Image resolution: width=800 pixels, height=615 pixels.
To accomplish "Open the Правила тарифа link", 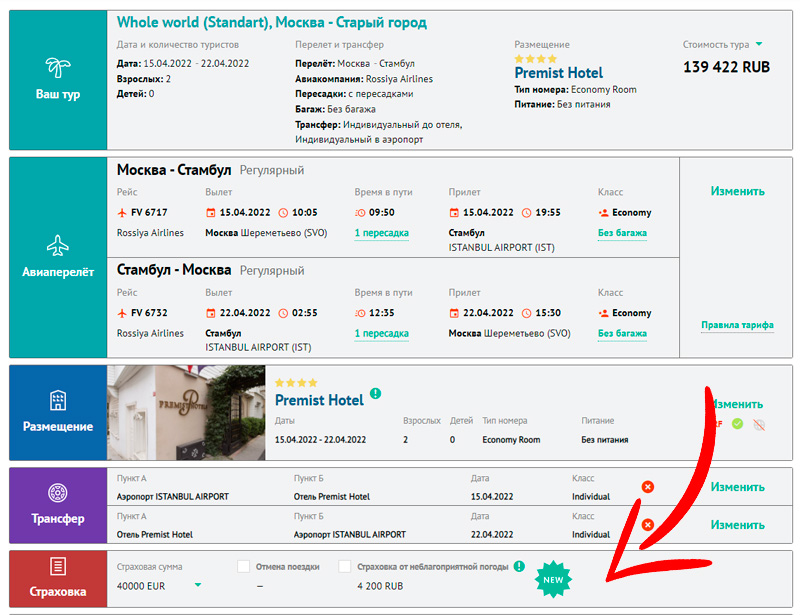I will click(x=737, y=325).
